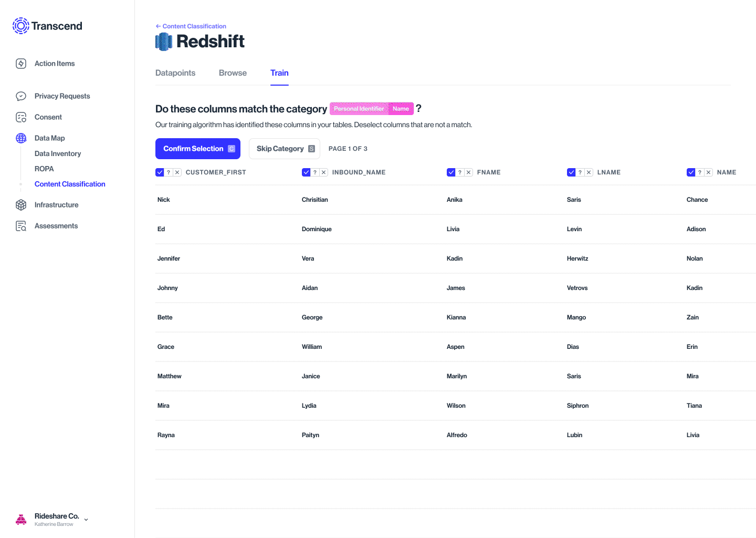Image resolution: width=756 pixels, height=538 pixels.
Task: Uncheck the INBOUND_NAME column checkbox
Action: tap(306, 172)
